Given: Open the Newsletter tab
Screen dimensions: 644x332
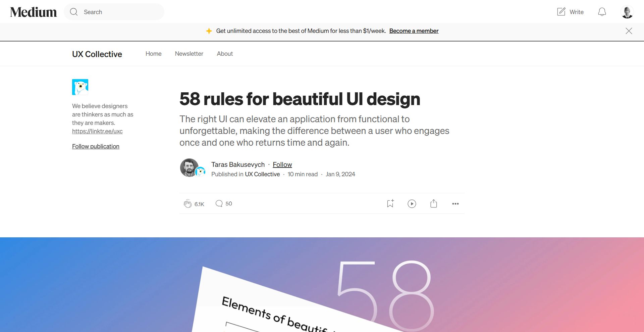Looking at the screenshot, I should tap(189, 54).
